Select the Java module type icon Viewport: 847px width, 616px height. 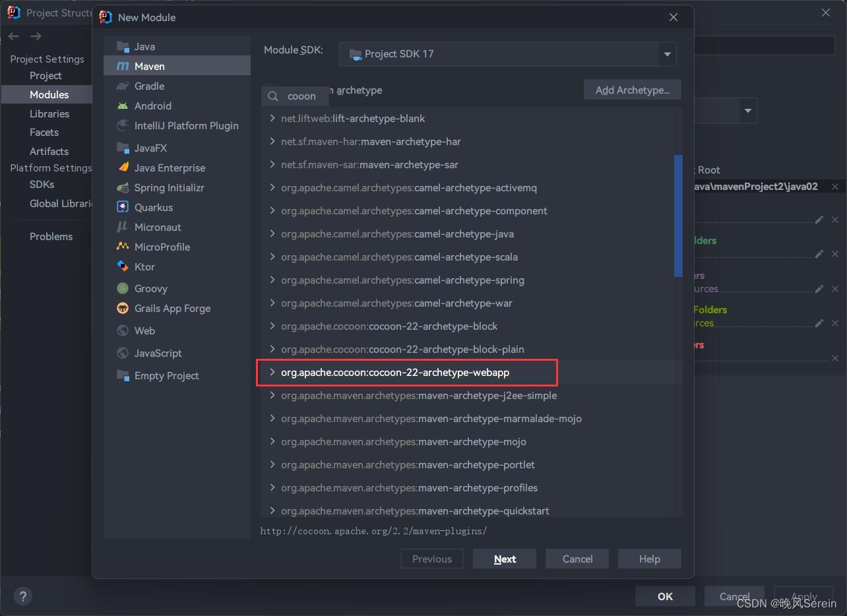123,46
